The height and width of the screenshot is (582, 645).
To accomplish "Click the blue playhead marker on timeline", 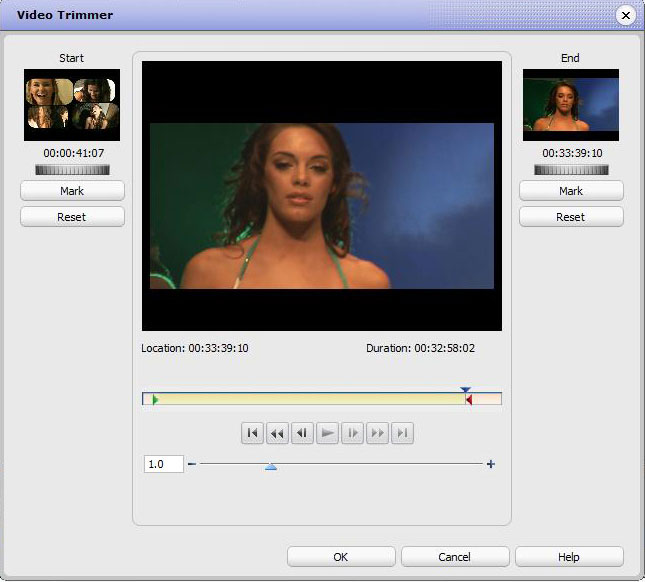I will tap(465, 390).
